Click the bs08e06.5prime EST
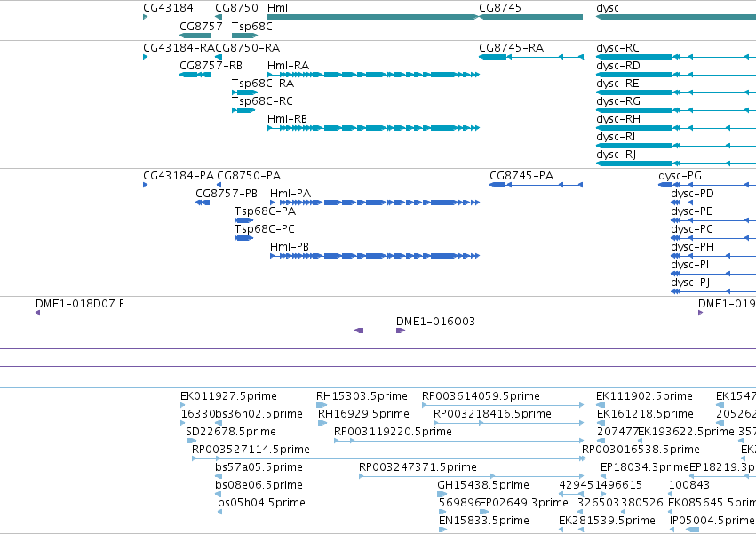The width and height of the screenshot is (756, 534). click(x=218, y=494)
